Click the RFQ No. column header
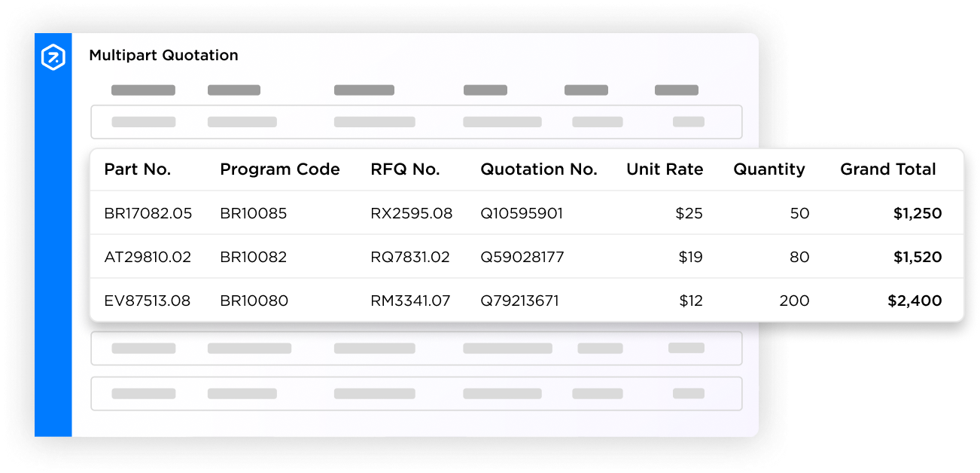980x473 pixels. (405, 169)
